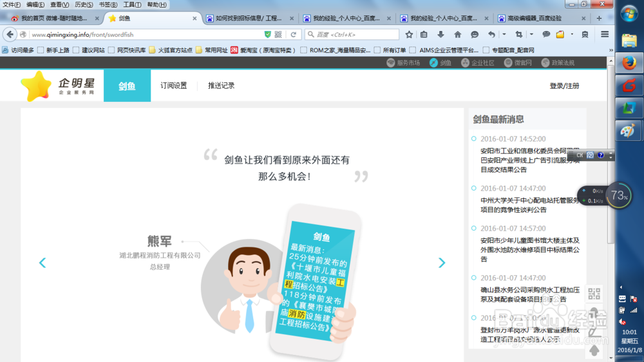Open the 帮助(H) menu
This screenshot has width=644, height=362.
tap(157, 5)
